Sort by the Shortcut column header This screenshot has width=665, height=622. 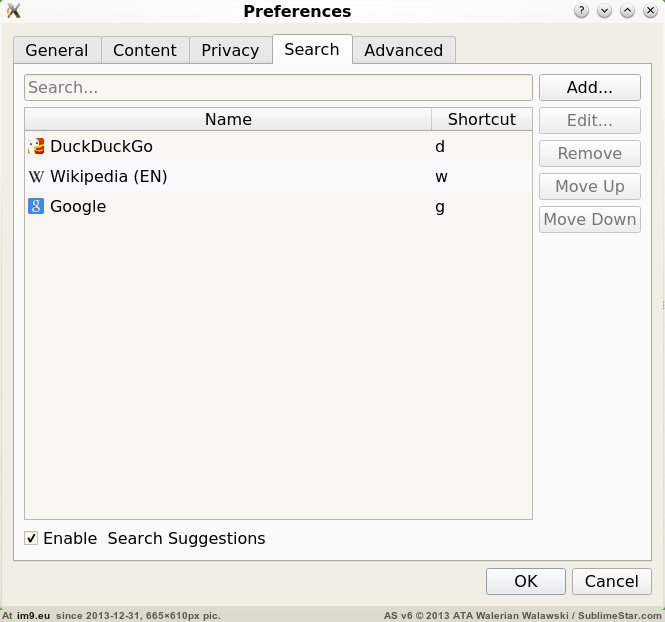tap(481, 120)
